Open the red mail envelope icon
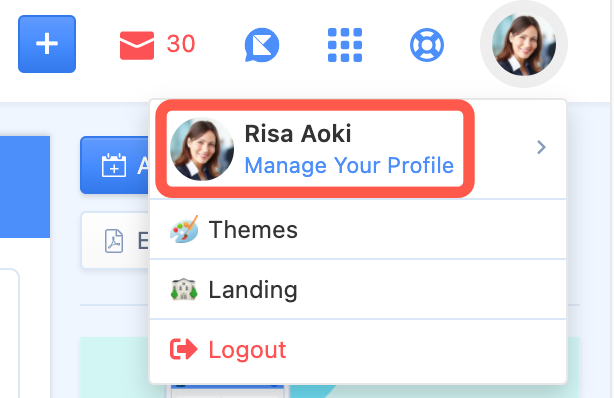This screenshot has height=398, width=614. point(137,45)
